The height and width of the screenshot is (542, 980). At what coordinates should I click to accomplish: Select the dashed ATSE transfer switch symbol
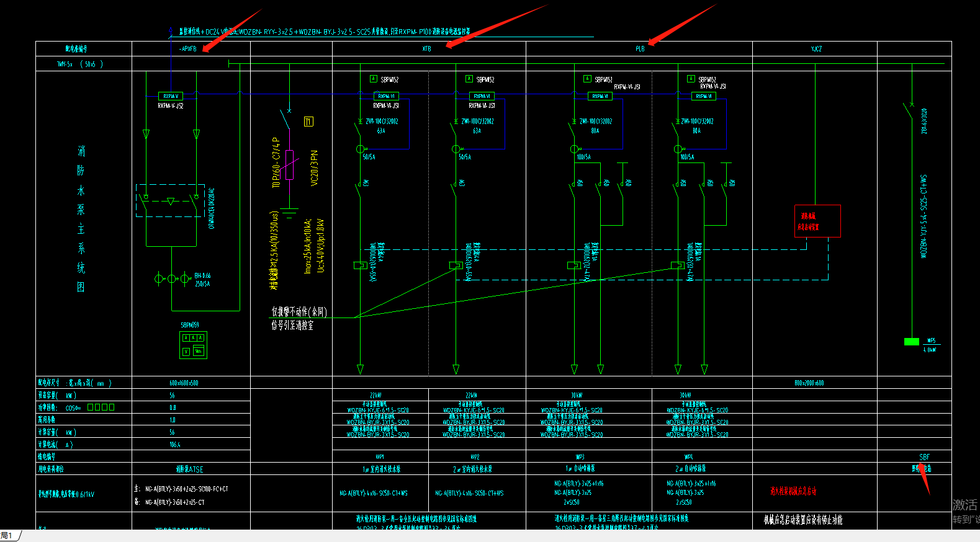tap(171, 200)
